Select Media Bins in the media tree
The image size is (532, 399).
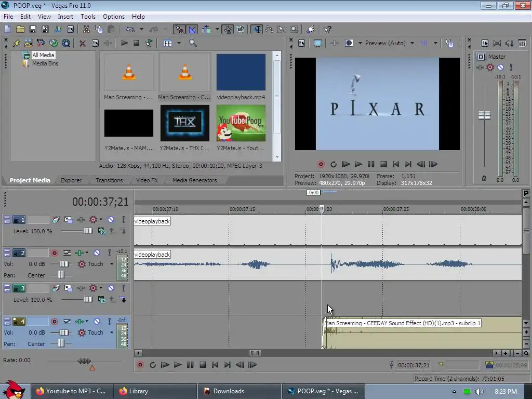(x=45, y=63)
